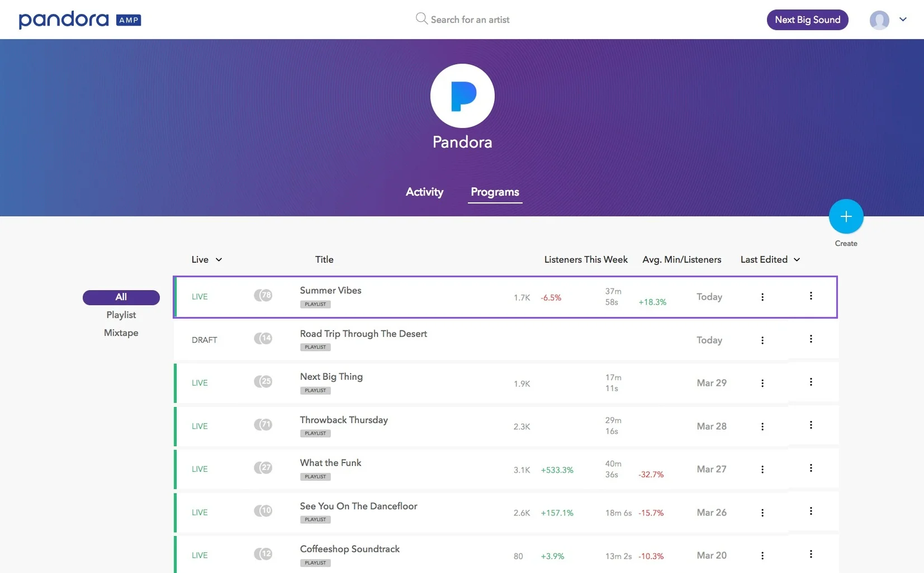Screen dimensions: 924x573
Task: Open Summer Vibes outer kebab menu
Action: click(x=811, y=296)
